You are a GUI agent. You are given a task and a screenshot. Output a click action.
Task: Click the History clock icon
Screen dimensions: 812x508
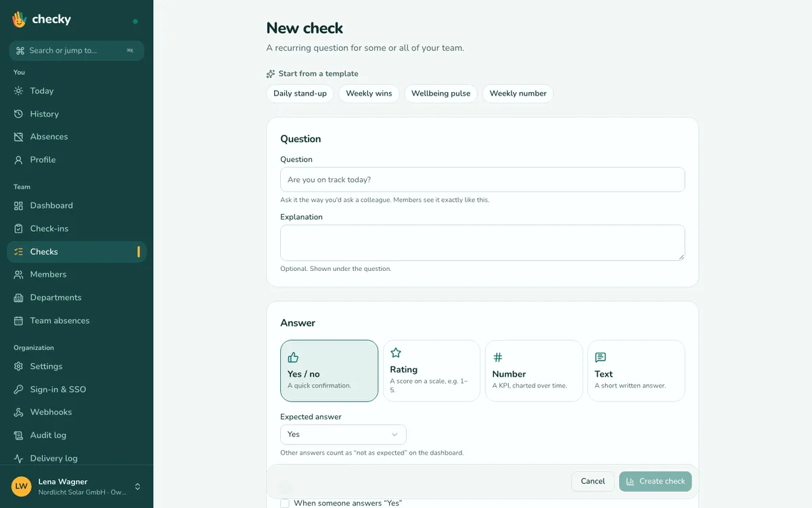(18, 114)
